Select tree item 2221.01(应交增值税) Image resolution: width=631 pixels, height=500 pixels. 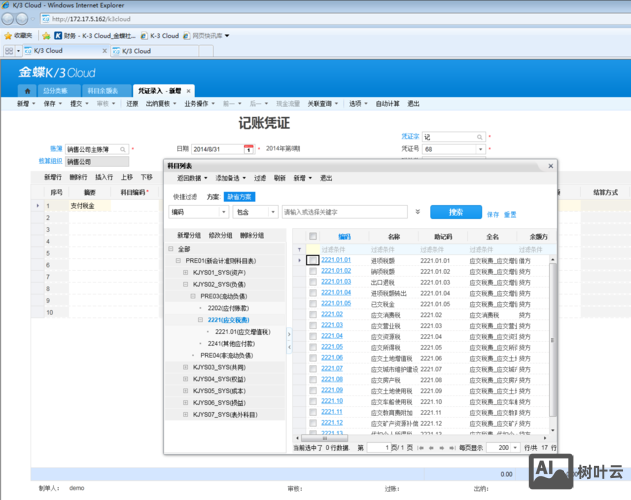click(x=243, y=332)
